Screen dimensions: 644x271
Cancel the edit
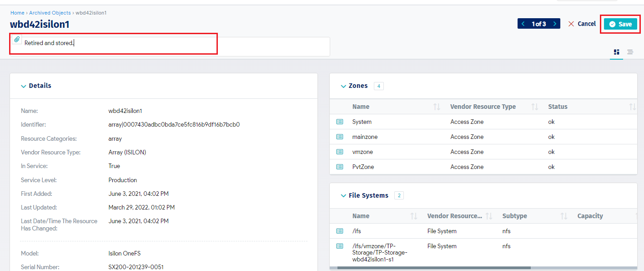582,24
